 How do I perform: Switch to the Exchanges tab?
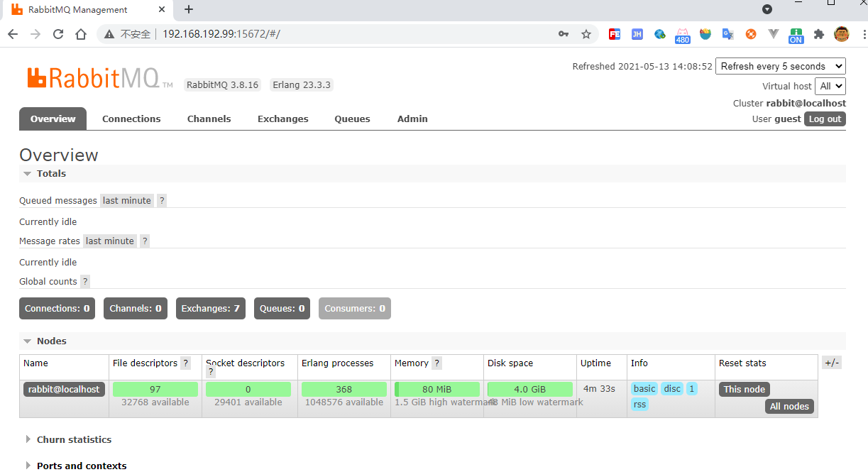282,119
